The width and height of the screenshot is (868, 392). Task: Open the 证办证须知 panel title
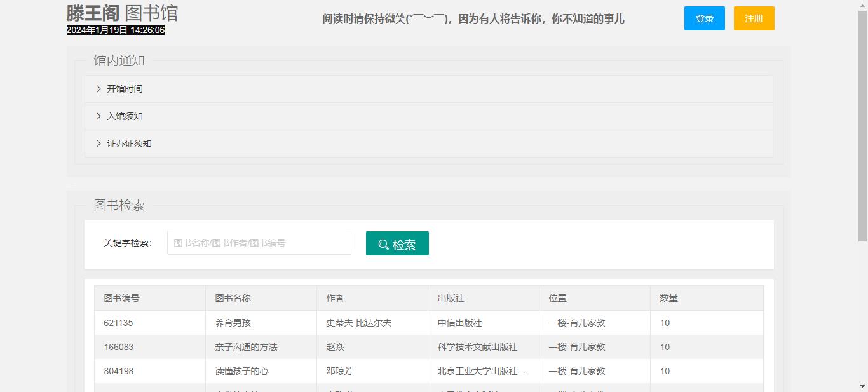(129, 144)
